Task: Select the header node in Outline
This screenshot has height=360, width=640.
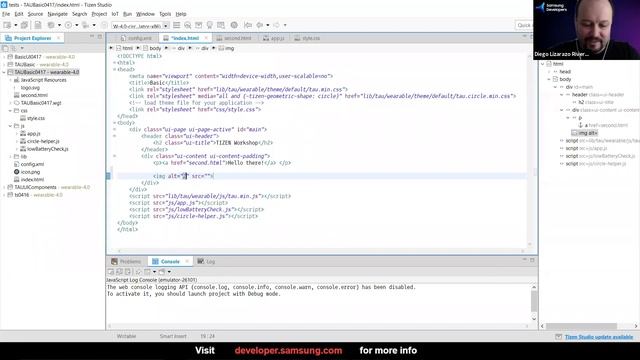Action: point(579,95)
